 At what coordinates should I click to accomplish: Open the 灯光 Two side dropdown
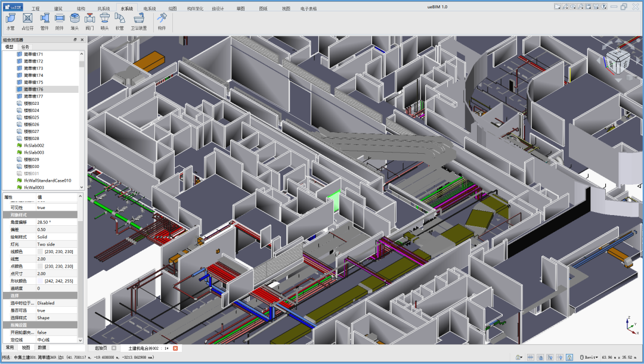point(47,244)
